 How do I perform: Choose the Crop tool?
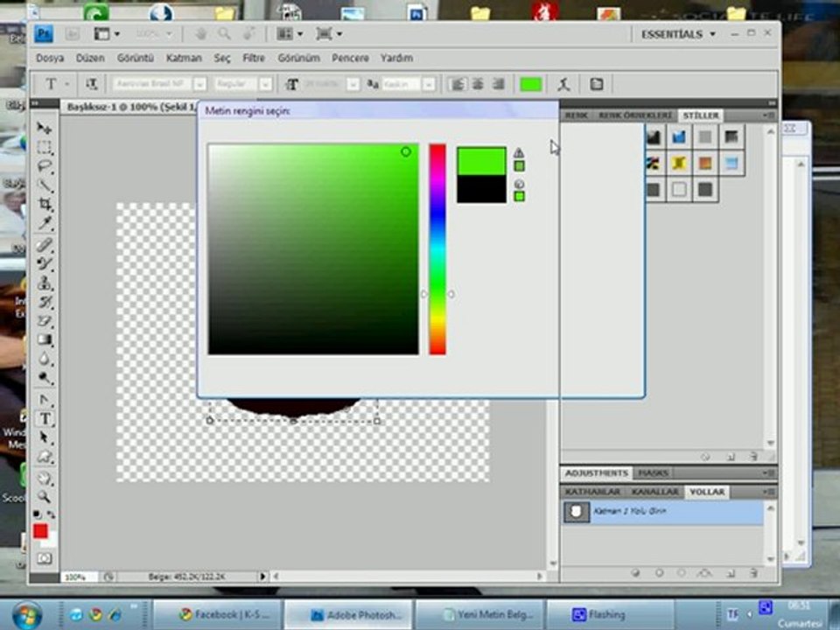[44, 205]
